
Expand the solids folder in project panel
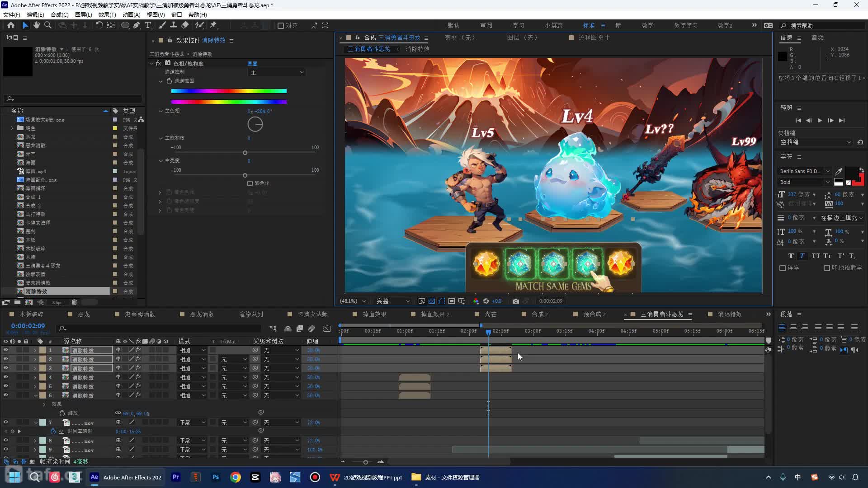(12, 128)
